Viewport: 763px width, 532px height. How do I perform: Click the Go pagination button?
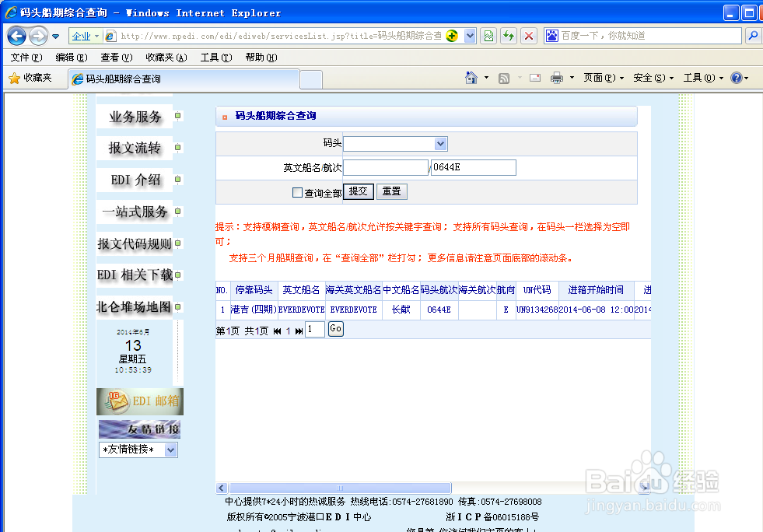pos(336,328)
